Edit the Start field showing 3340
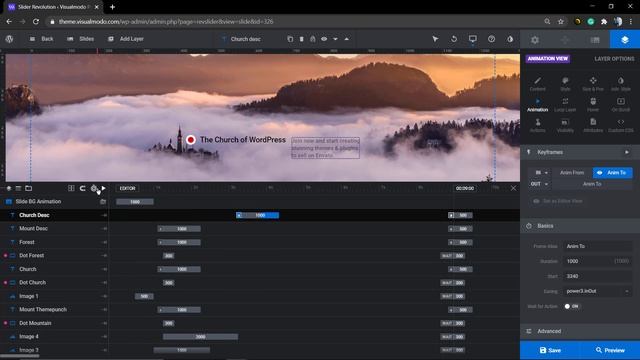The height and width of the screenshot is (360, 640). pos(597,276)
